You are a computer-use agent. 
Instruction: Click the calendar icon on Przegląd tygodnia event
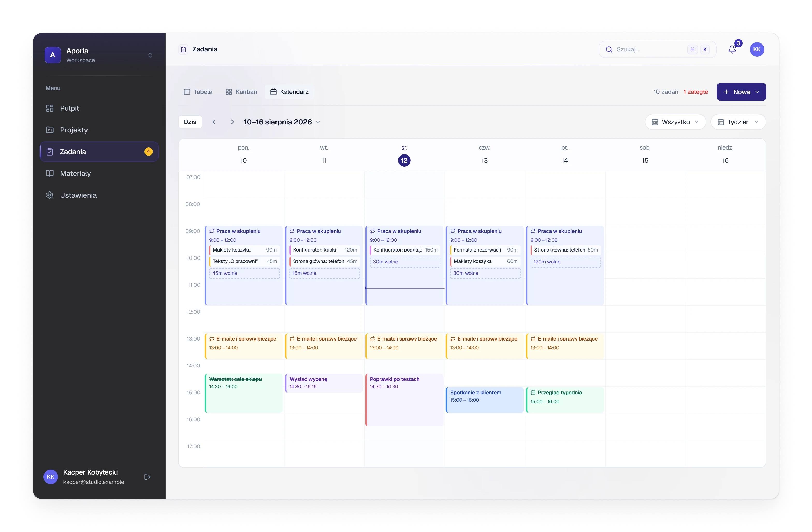click(533, 393)
